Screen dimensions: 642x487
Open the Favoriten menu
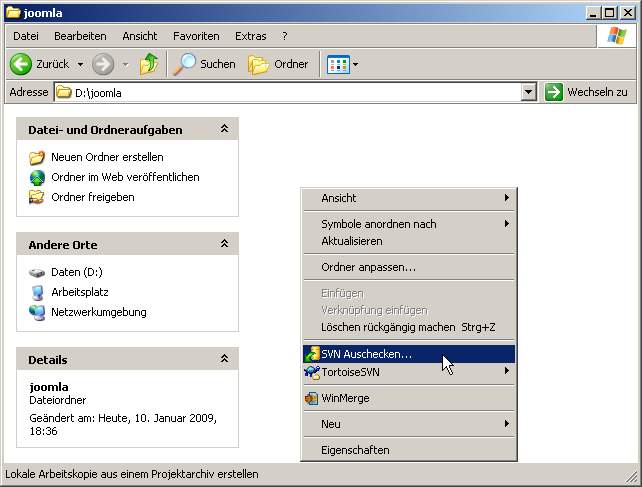[x=196, y=36]
